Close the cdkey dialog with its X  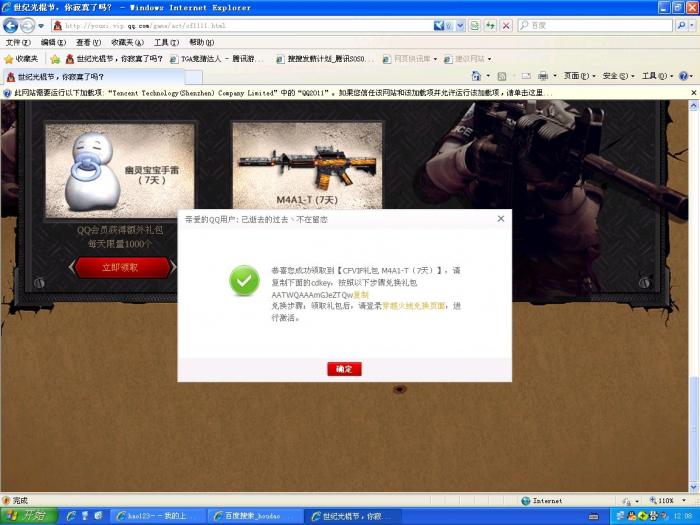[x=500, y=219]
